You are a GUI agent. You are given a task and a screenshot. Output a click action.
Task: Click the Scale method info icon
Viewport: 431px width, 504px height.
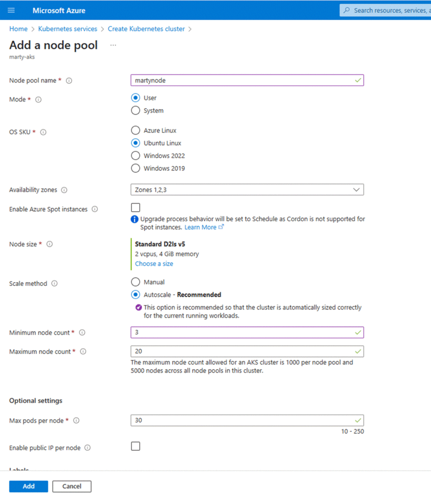coord(54,283)
